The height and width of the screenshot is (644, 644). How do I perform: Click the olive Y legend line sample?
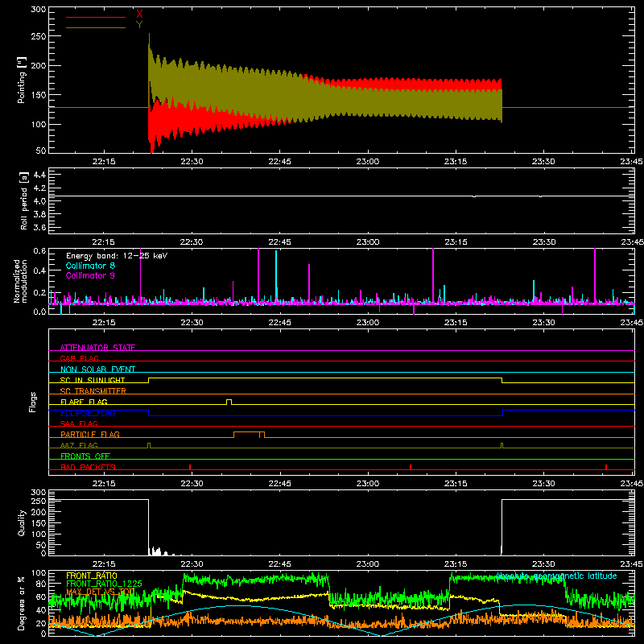[96, 27]
